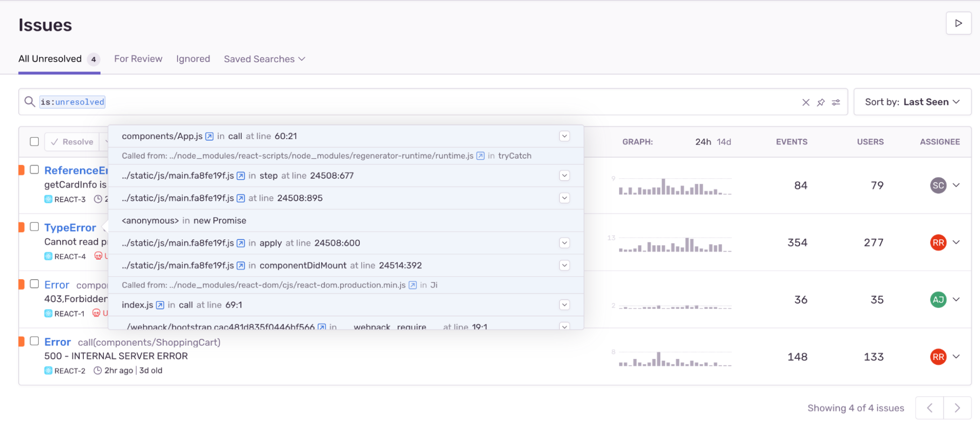Click the 500 error events graph
The height and width of the screenshot is (430, 980).
pos(675,358)
